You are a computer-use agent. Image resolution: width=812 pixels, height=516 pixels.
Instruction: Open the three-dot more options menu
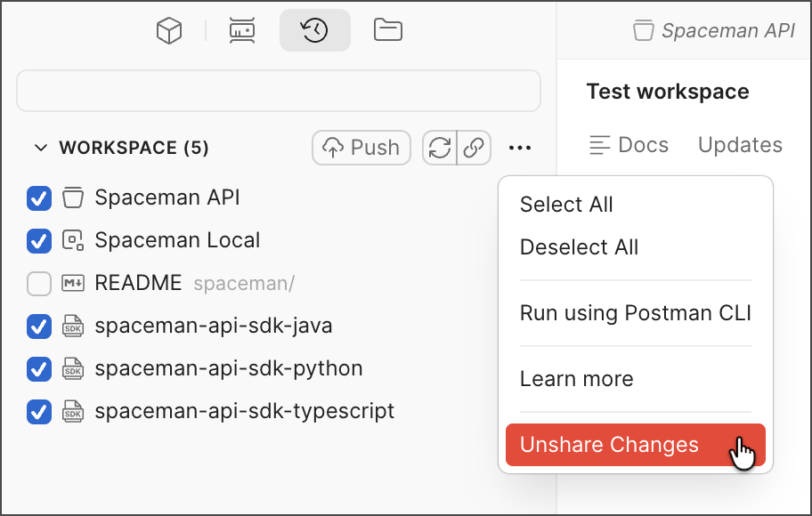tap(519, 148)
